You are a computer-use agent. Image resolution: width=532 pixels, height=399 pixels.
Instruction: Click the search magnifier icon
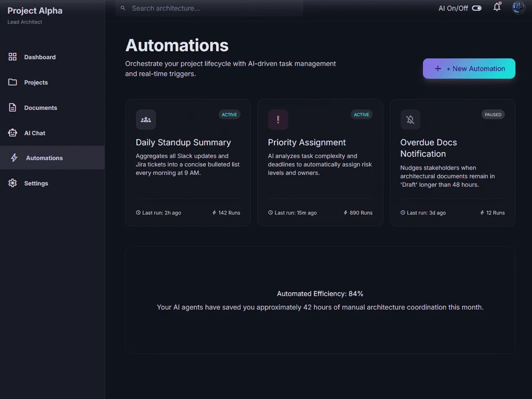pos(123,8)
